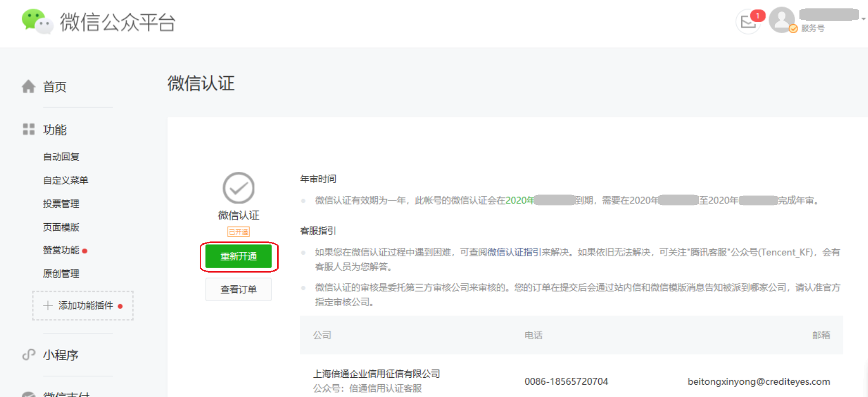Open 自动回复 in sidebar
Screen dimensions: 868x397
(61, 157)
